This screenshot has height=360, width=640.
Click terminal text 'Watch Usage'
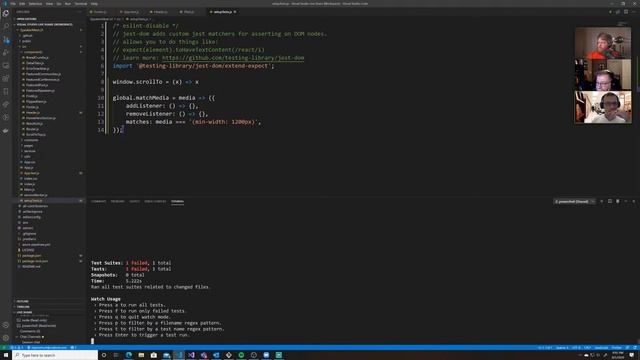click(x=106, y=299)
